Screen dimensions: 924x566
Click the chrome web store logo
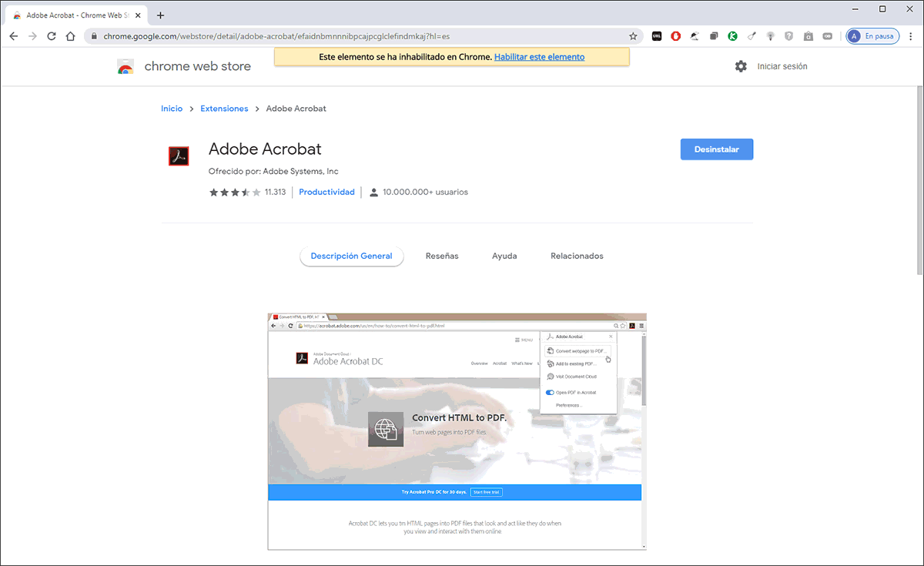[x=126, y=67]
